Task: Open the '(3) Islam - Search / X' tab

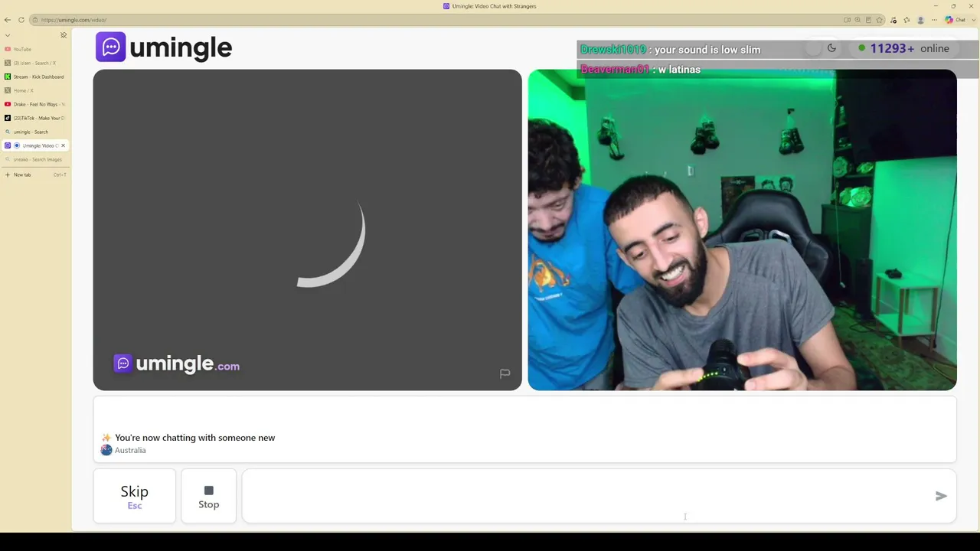Action: (35, 63)
